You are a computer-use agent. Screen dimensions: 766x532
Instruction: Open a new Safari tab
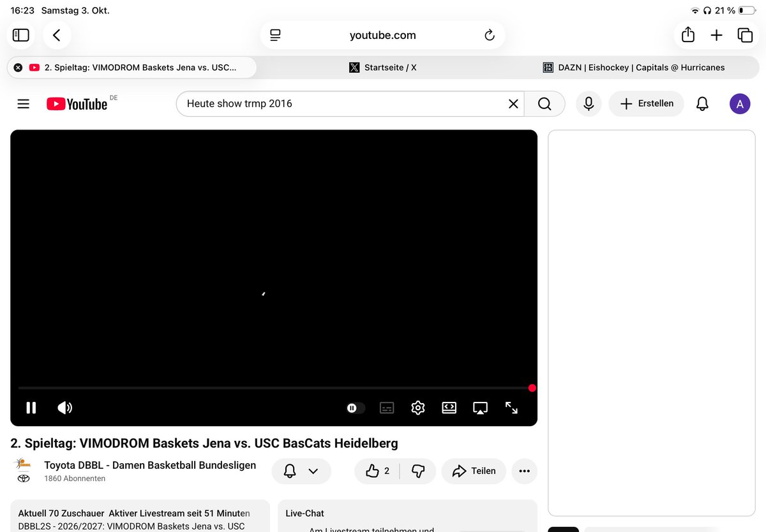coord(716,35)
